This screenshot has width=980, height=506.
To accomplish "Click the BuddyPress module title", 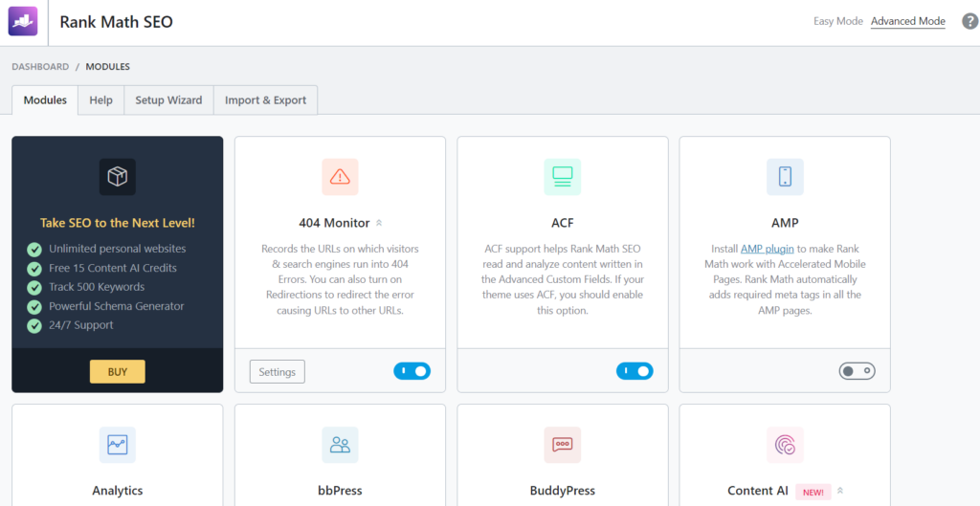I will pyautogui.click(x=563, y=491).
